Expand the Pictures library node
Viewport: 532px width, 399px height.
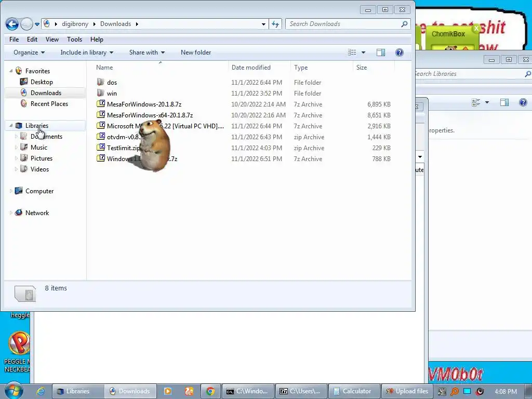16,158
